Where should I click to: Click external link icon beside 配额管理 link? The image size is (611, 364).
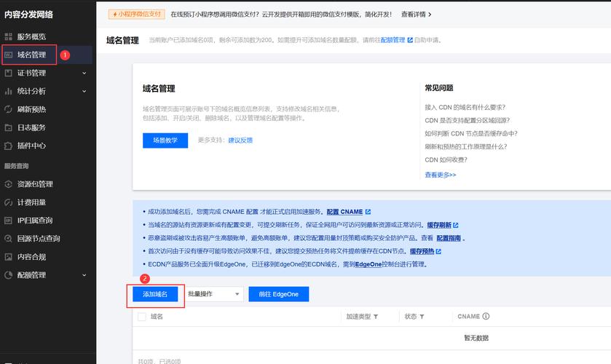pos(410,40)
